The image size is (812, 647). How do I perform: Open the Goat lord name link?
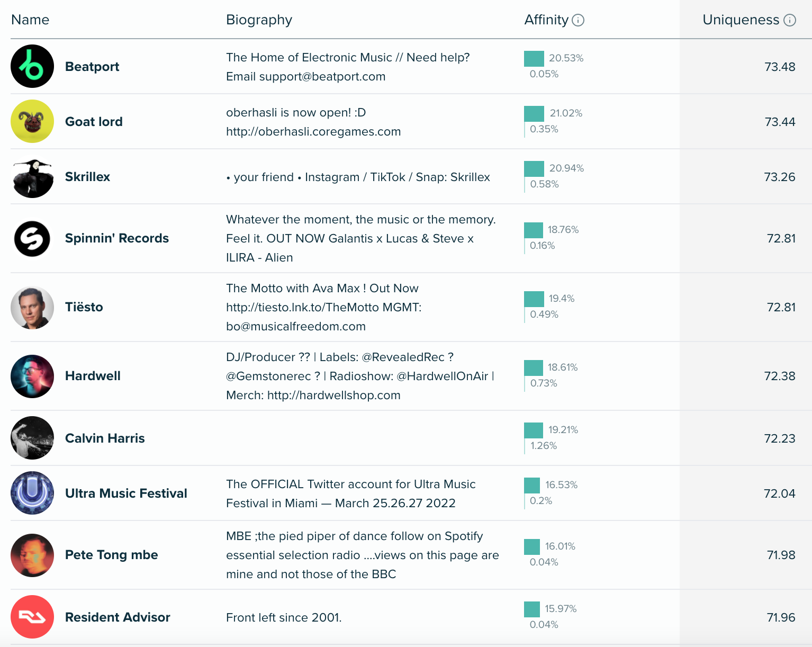point(94,122)
